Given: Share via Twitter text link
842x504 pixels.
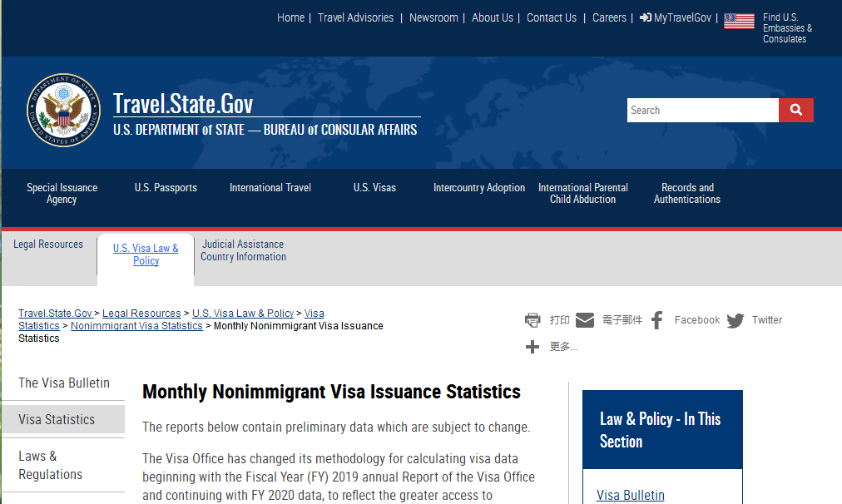Looking at the screenshot, I should pos(767,320).
